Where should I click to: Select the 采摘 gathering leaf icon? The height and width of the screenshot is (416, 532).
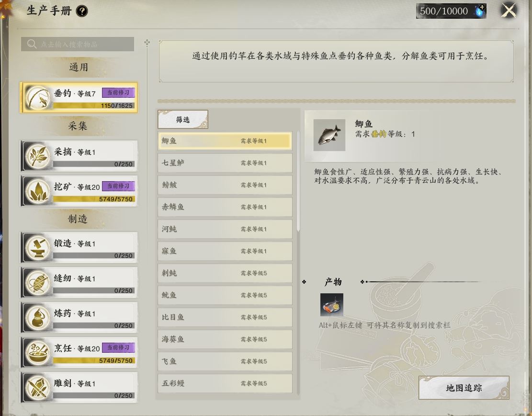38,156
